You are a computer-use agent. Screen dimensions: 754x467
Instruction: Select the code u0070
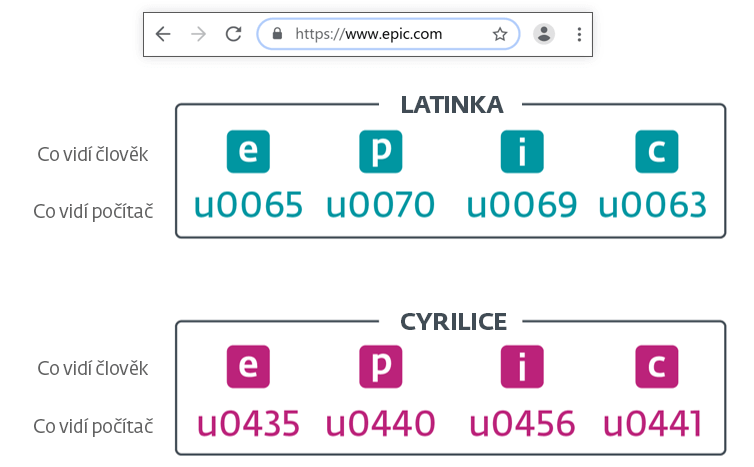coord(380,205)
